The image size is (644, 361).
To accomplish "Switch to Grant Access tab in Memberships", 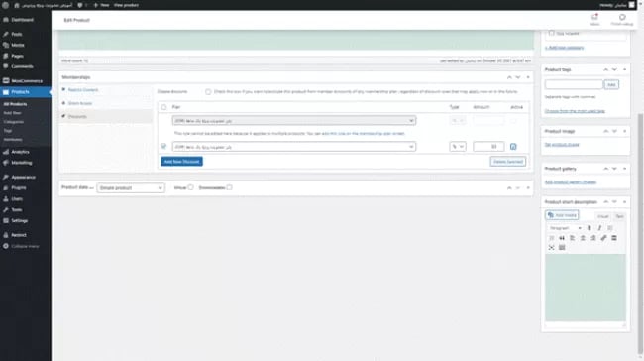I will click(x=80, y=103).
